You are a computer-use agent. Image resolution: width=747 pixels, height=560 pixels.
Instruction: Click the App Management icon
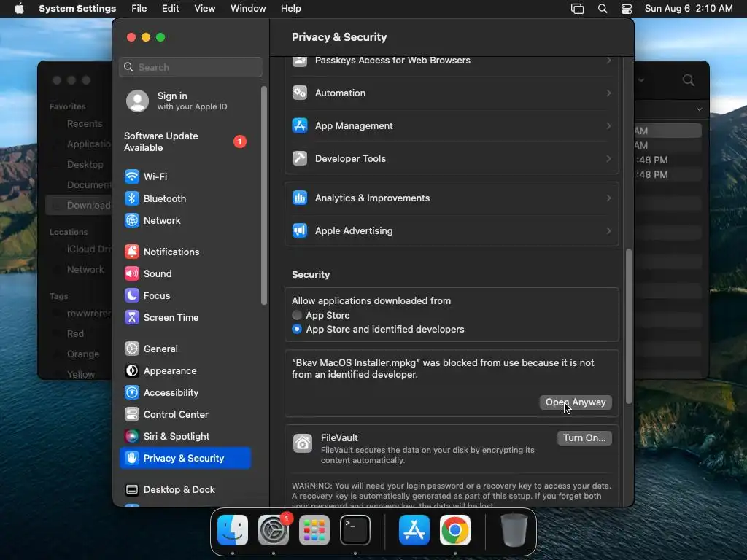point(300,125)
